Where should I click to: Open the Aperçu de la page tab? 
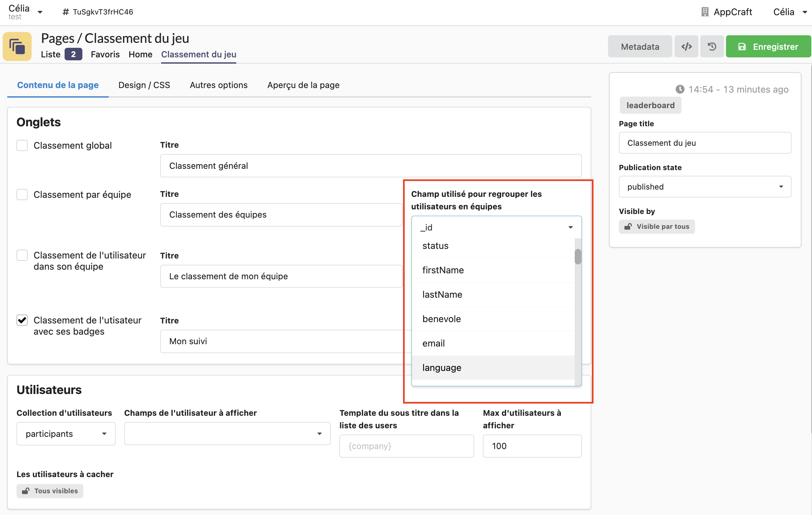[303, 85]
